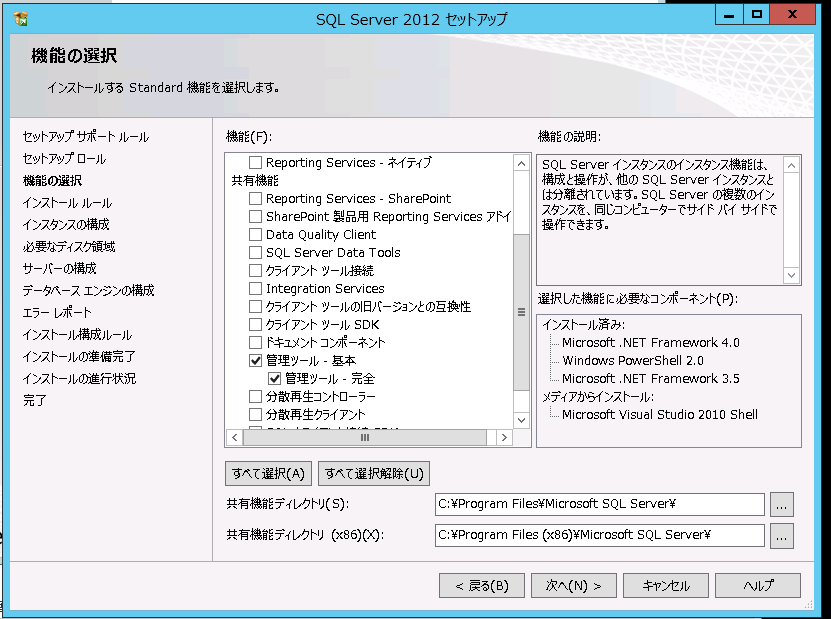Enable SharePoint 製品用 Reporting Services add-in
The image size is (831, 619).
tap(255, 216)
